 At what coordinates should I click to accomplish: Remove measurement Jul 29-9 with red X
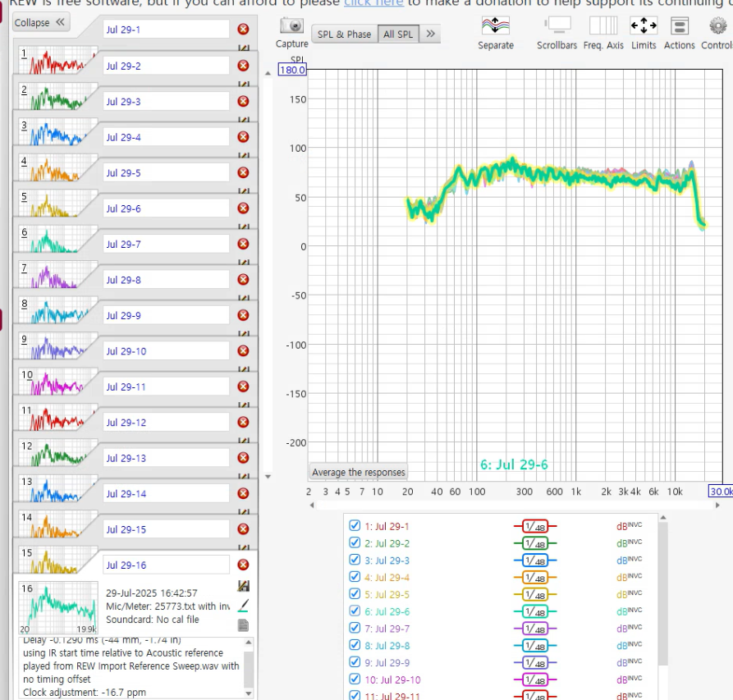click(243, 315)
